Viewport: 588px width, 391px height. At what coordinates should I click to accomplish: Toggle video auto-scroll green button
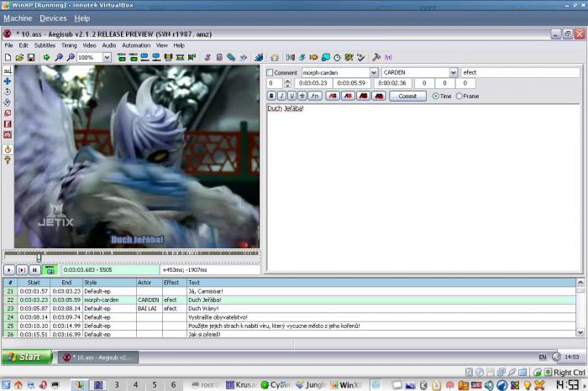click(x=50, y=269)
